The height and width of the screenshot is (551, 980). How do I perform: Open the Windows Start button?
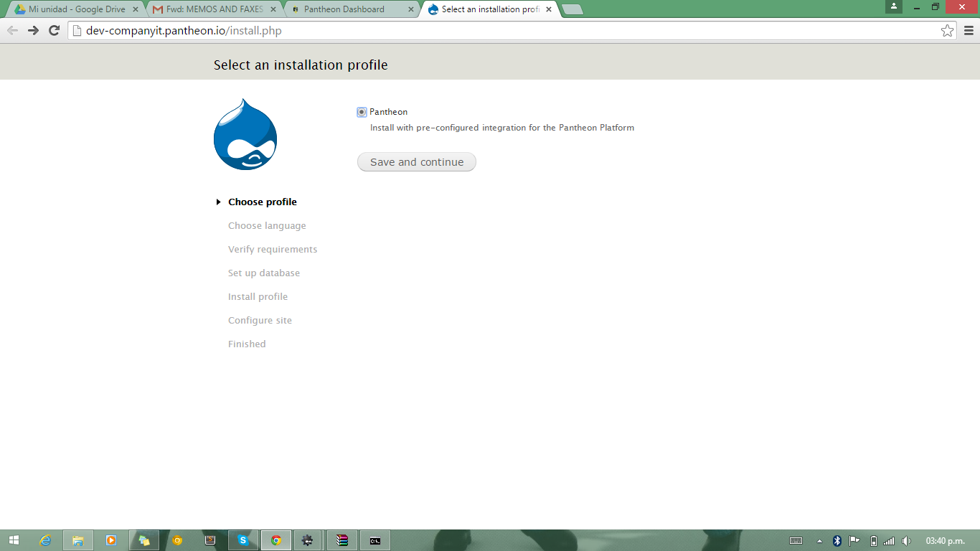pos(14,540)
